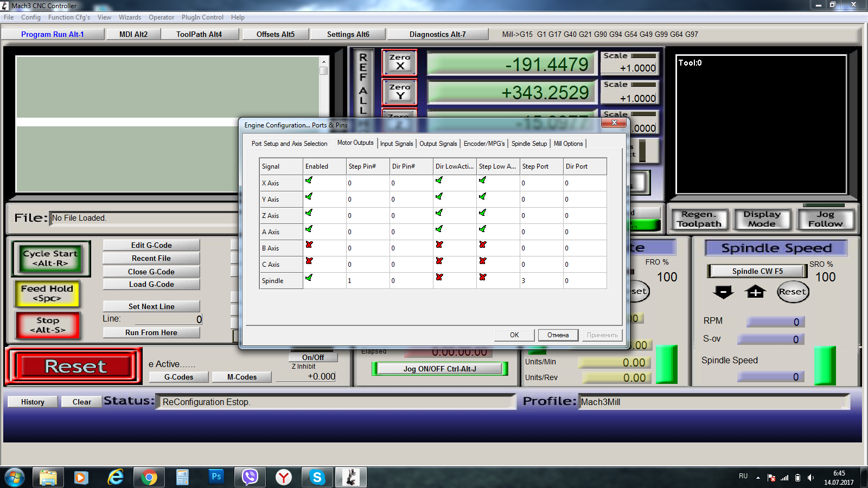Open the Windows Start menu
Screen dimensions: 868x488
click(14, 477)
